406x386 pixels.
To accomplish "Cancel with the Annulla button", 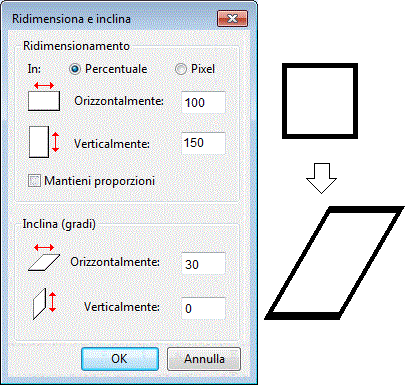I will [204, 359].
